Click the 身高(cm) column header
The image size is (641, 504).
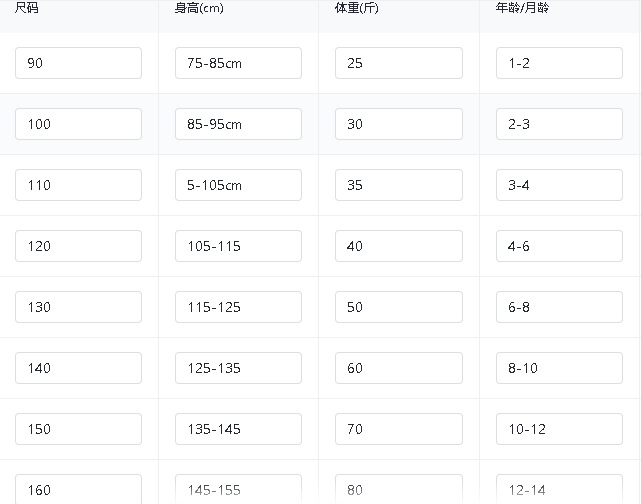click(x=199, y=8)
